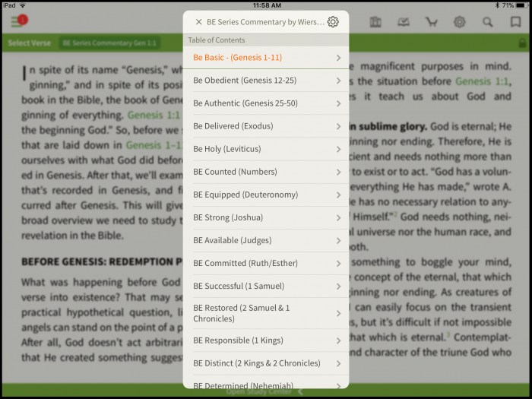Tap the battery indicator in status bar

(522, 5)
